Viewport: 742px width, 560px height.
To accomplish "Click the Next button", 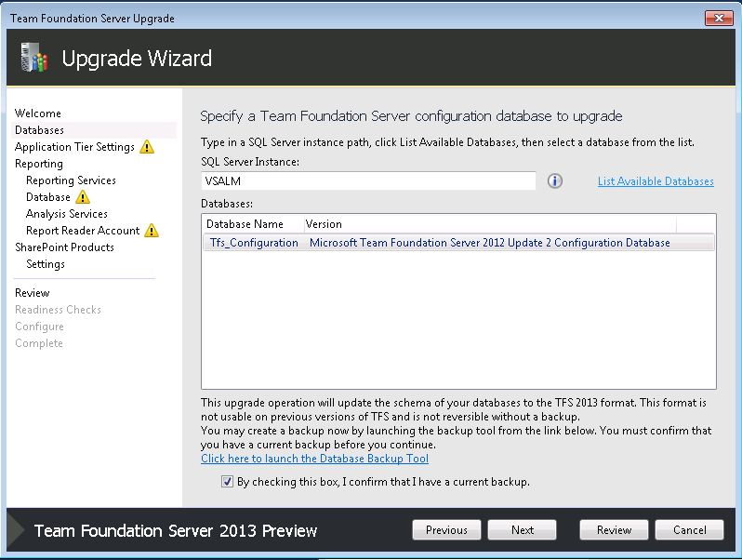I will pyautogui.click(x=522, y=529).
